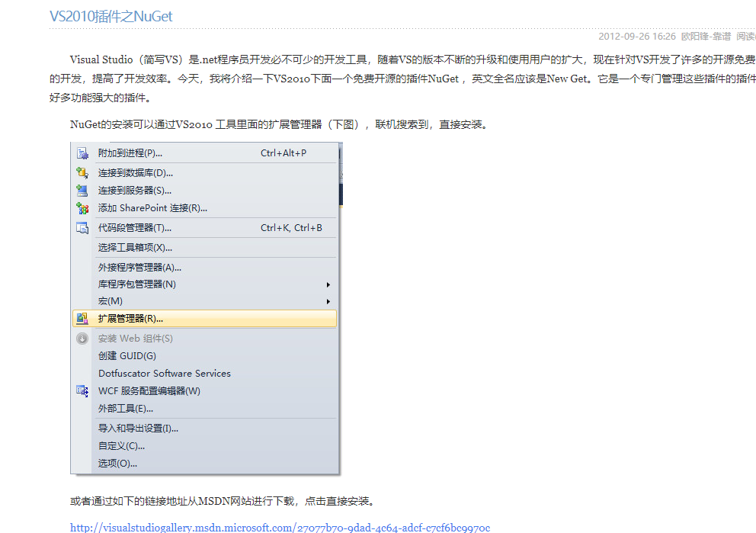Expand the 宏(M) submenu arrow
The height and width of the screenshot is (533, 756).
(x=329, y=300)
